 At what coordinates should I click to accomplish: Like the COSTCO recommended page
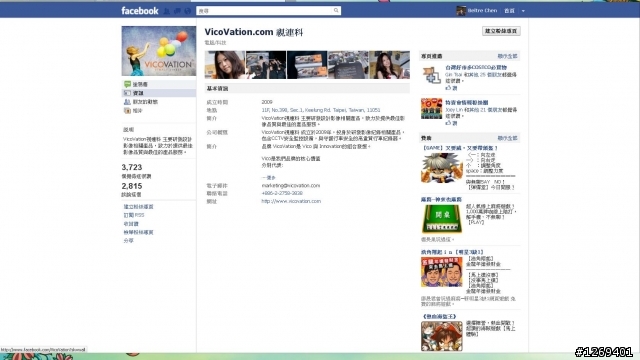pyautogui.click(x=451, y=88)
